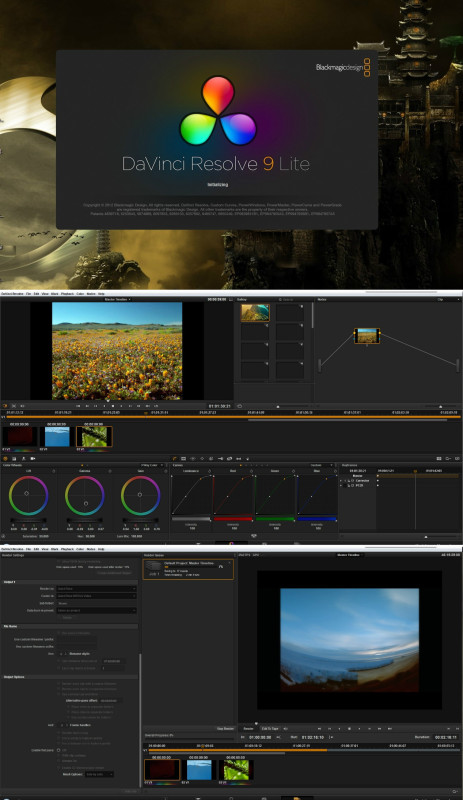
Task: Open the File menu in Color page window
Action: (29, 294)
